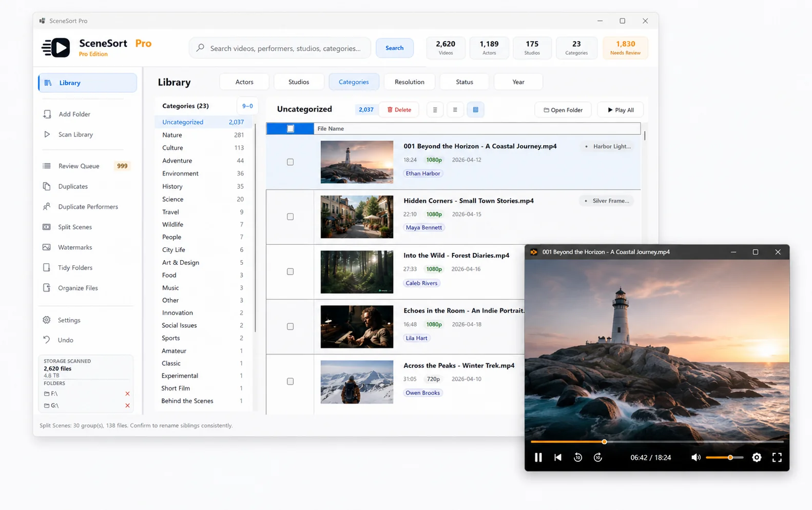Viewport: 812px width, 510px height.
Task: Open the Status tab
Action: point(465,82)
